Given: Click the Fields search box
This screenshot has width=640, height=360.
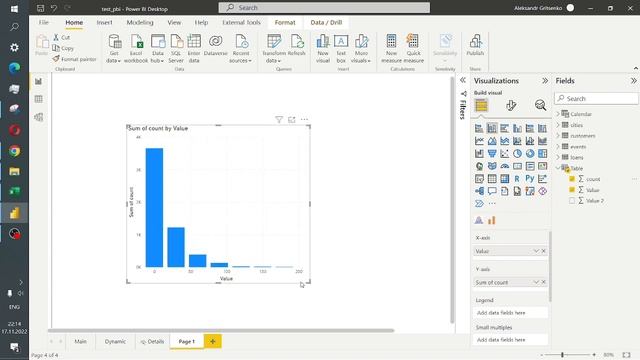Looking at the screenshot, I should pyautogui.click(x=596, y=98).
